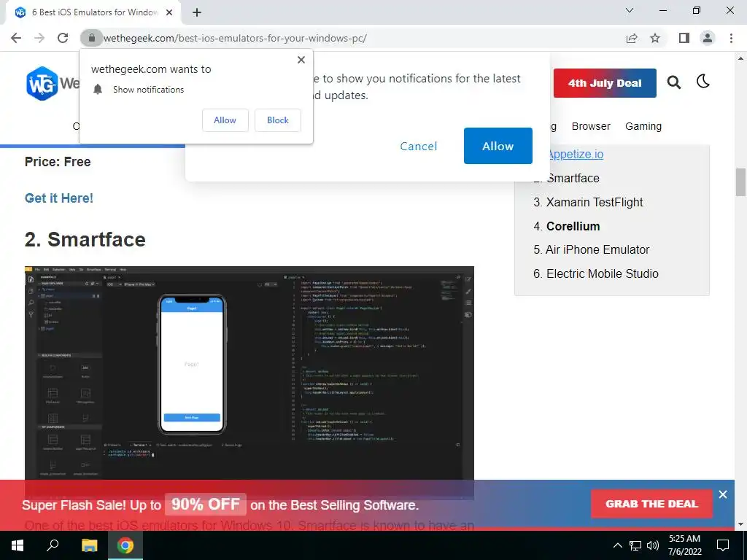This screenshot has height=560, width=747.
Task: Click GRAB THE DEAL button
Action: click(651, 504)
